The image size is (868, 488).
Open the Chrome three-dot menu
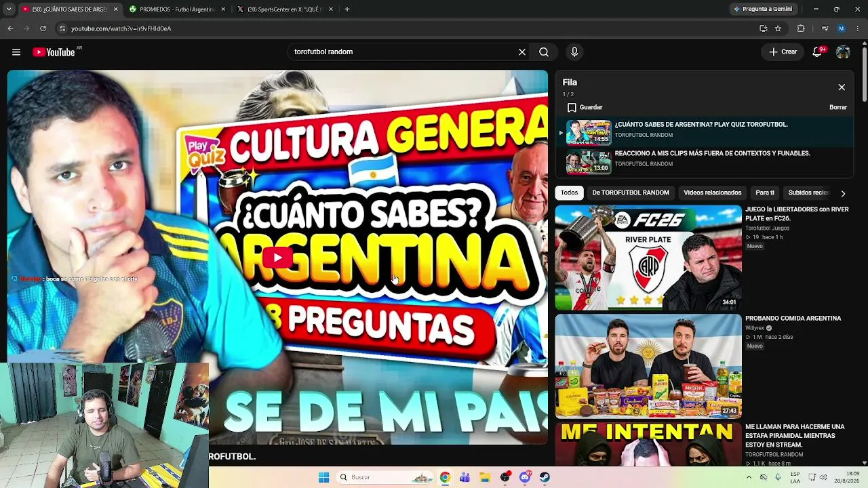point(858,28)
